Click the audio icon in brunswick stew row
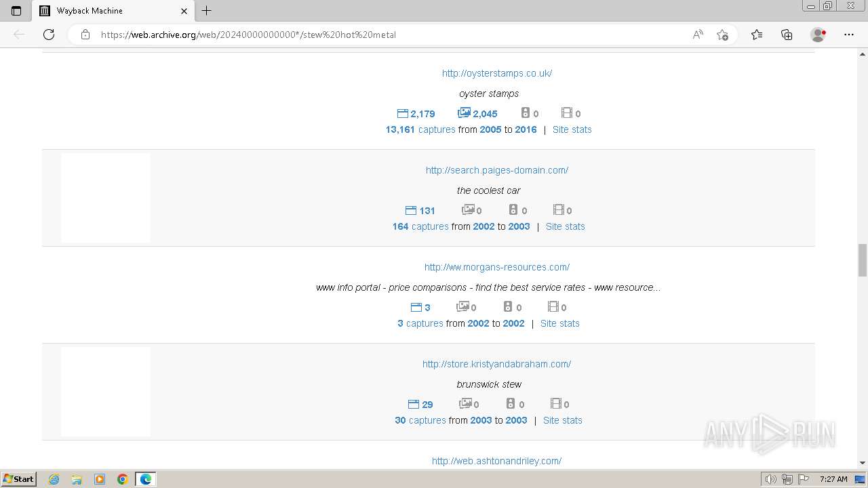This screenshot has height=488, width=868. pyautogui.click(x=511, y=404)
